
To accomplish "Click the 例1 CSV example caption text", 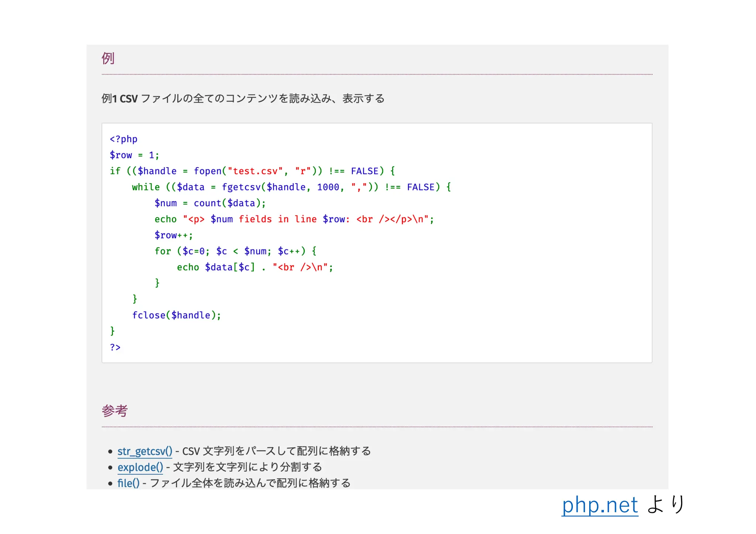I will (243, 99).
